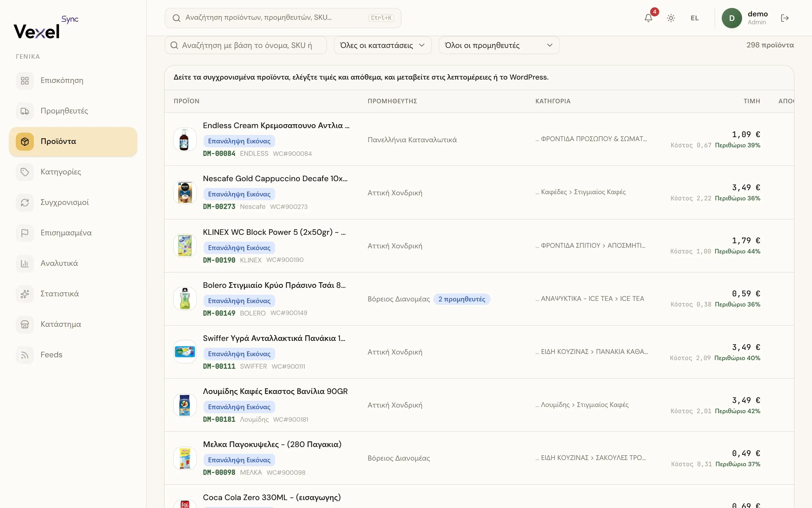The height and width of the screenshot is (508, 812).
Task: Click WC#900190 identifier
Action: 285,260
